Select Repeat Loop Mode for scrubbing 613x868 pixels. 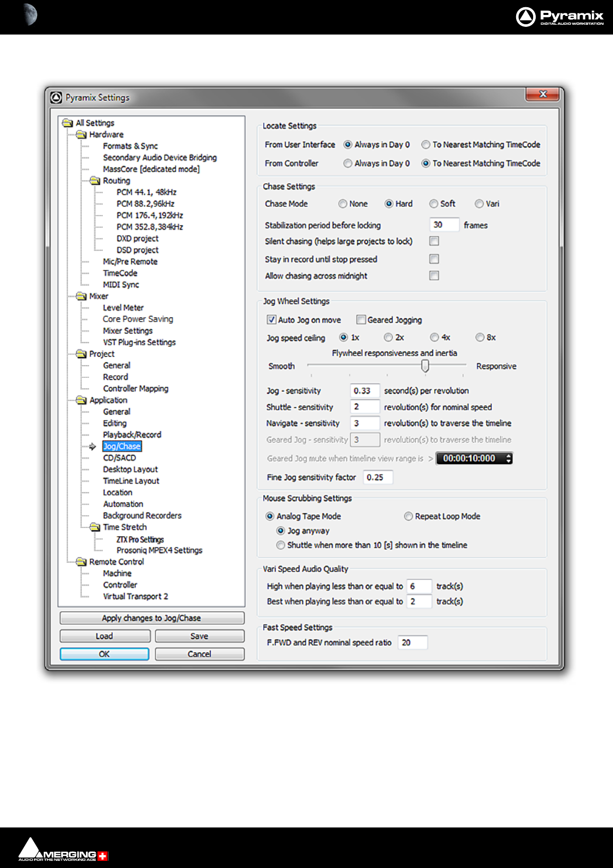(x=408, y=516)
